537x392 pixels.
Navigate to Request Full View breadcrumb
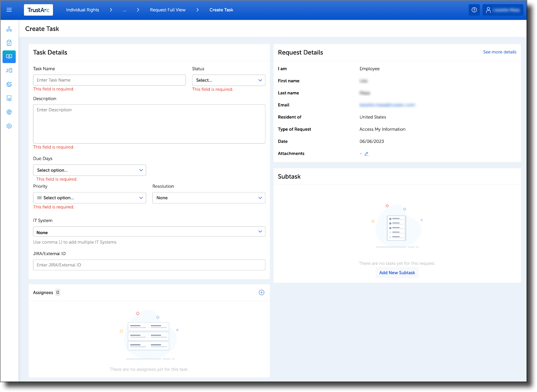pyautogui.click(x=167, y=10)
